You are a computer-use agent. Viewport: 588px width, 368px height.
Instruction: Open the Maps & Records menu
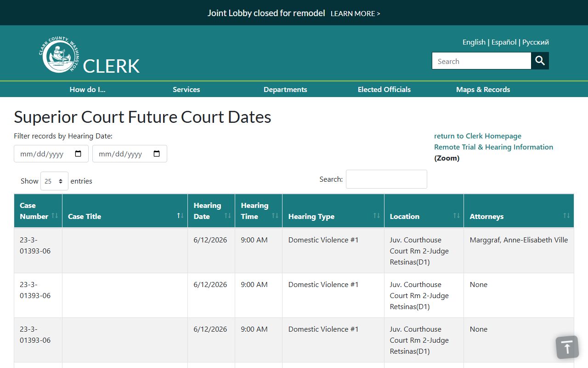click(x=483, y=90)
